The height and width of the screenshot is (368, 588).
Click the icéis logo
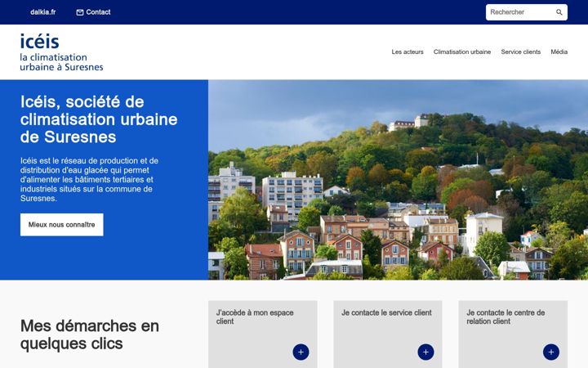61,52
